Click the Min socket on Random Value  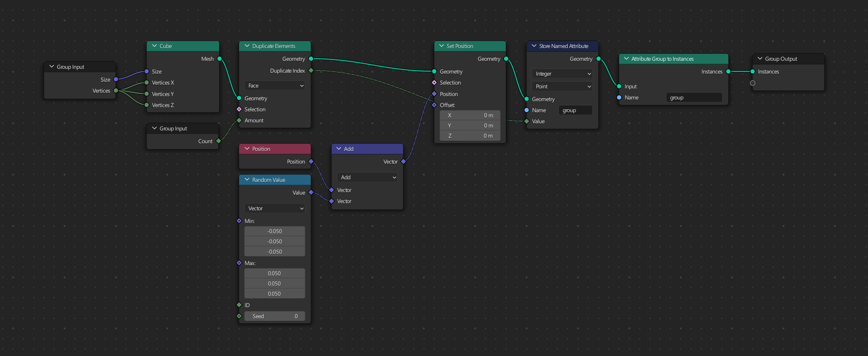pyautogui.click(x=239, y=221)
